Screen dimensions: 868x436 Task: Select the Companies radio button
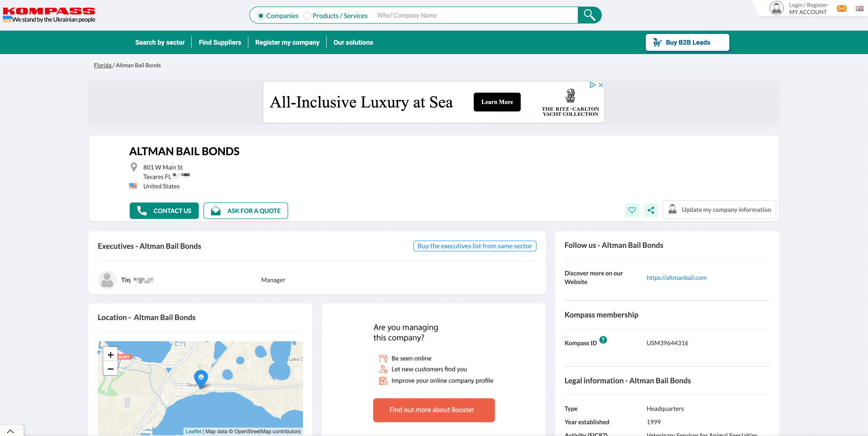[260, 16]
